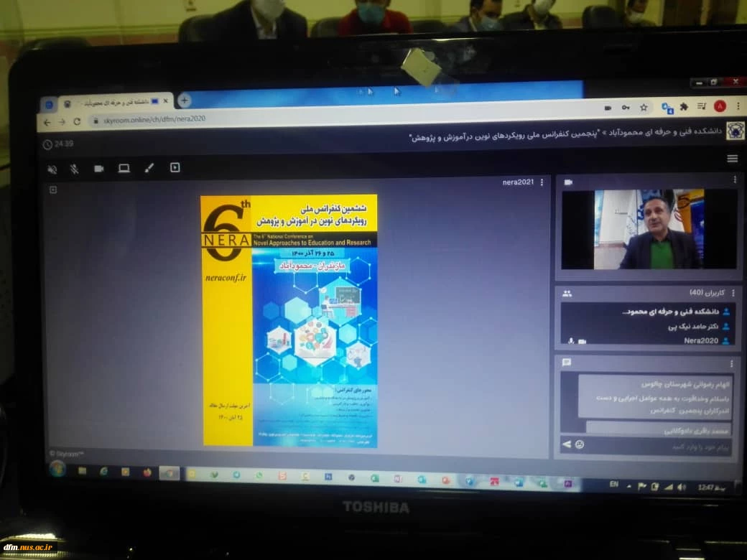Click the system tray clock showing 12:47

pos(712,487)
